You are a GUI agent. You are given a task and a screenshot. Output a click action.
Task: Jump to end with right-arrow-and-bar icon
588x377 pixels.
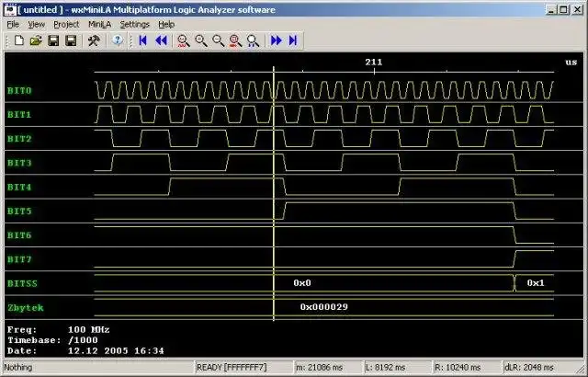(293, 40)
